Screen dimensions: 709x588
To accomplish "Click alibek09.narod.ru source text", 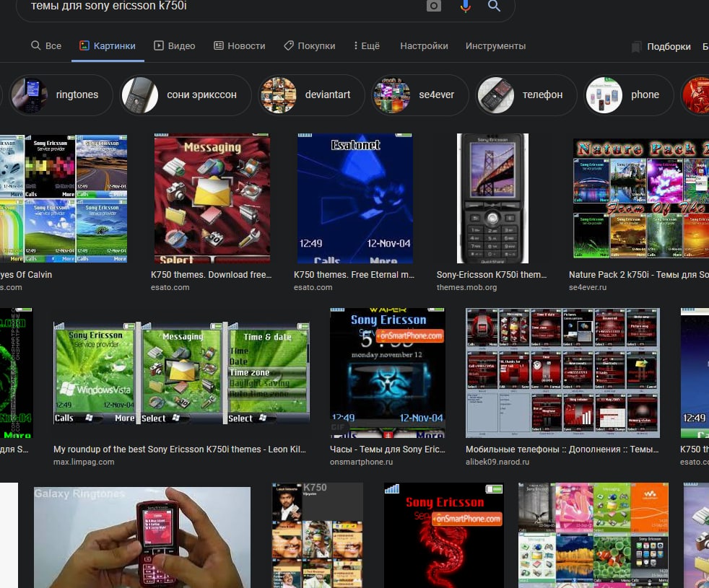I will (497, 462).
